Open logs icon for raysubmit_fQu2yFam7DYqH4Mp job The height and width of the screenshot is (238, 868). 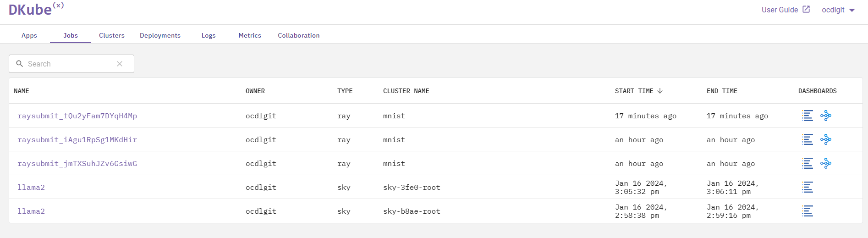tap(807, 116)
